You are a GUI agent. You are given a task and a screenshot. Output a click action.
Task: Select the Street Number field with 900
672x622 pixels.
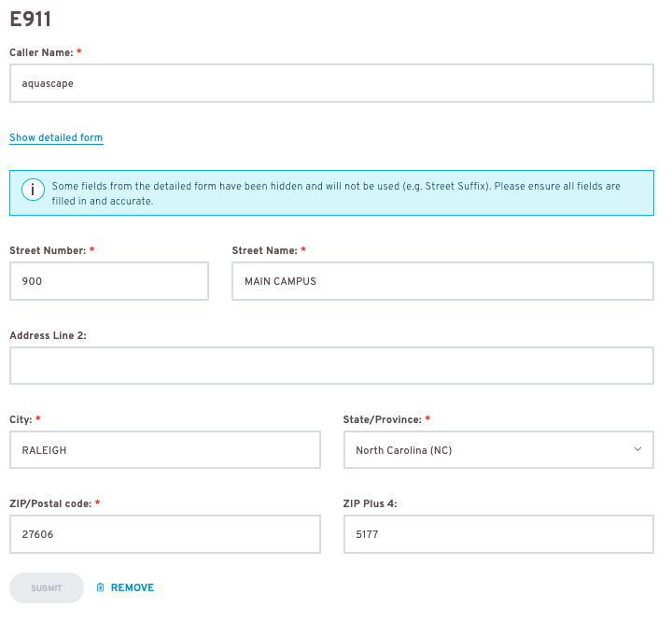pos(109,281)
